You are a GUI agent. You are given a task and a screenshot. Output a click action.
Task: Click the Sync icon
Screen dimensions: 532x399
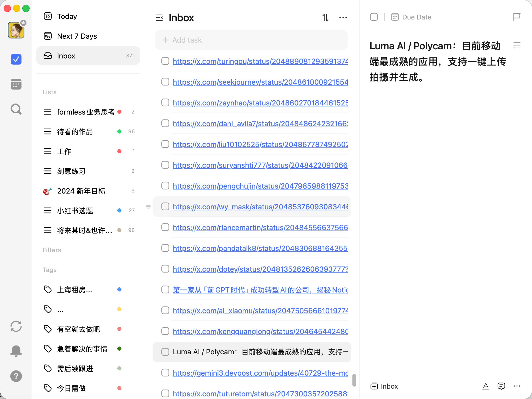tap(16, 326)
